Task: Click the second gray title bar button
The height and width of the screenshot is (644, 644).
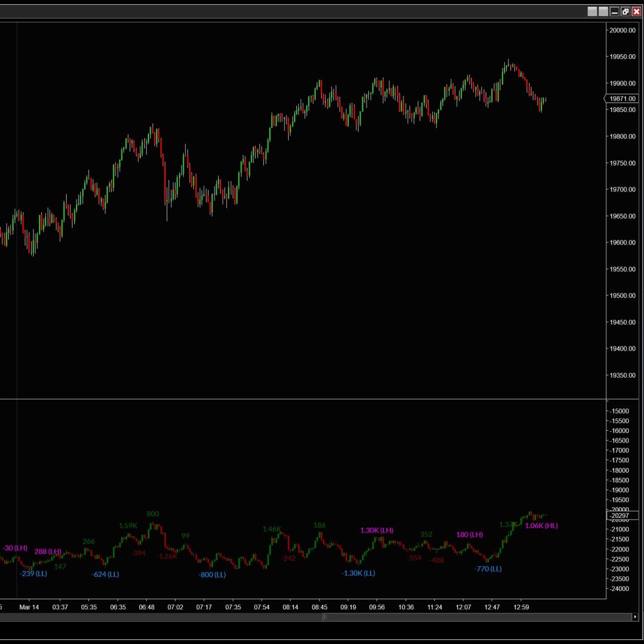Action: click(x=603, y=12)
